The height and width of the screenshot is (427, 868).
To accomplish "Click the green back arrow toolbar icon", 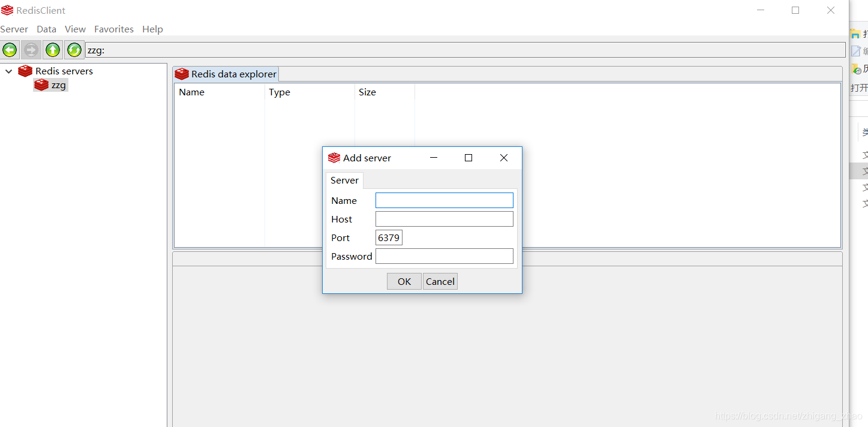I will (10, 50).
